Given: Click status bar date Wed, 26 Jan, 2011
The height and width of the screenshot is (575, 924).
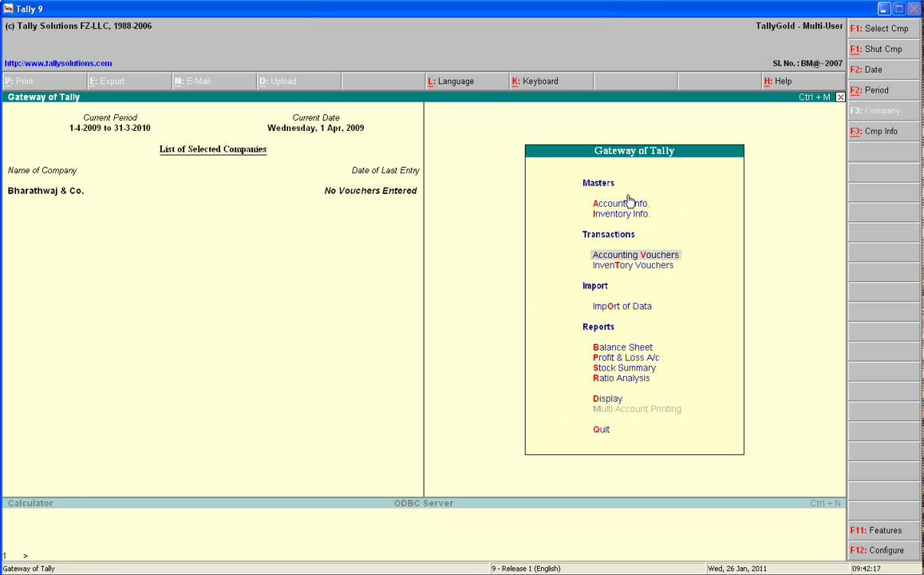Looking at the screenshot, I should [737, 569].
